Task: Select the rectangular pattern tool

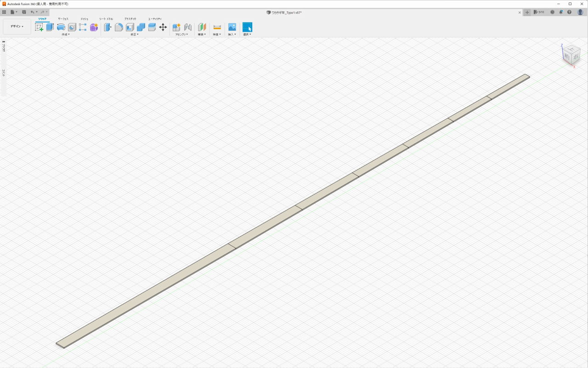Action: [83, 27]
